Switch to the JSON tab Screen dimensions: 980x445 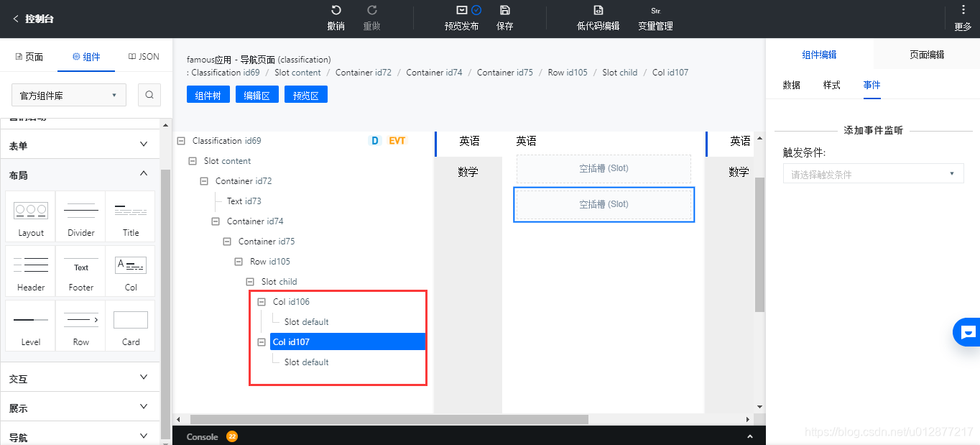point(144,57)
